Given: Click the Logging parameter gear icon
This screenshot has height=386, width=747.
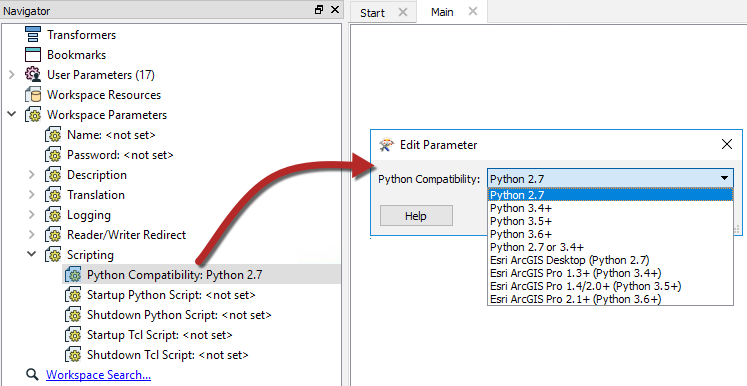Looking at the screenshot, I should [x=53, y=215].
